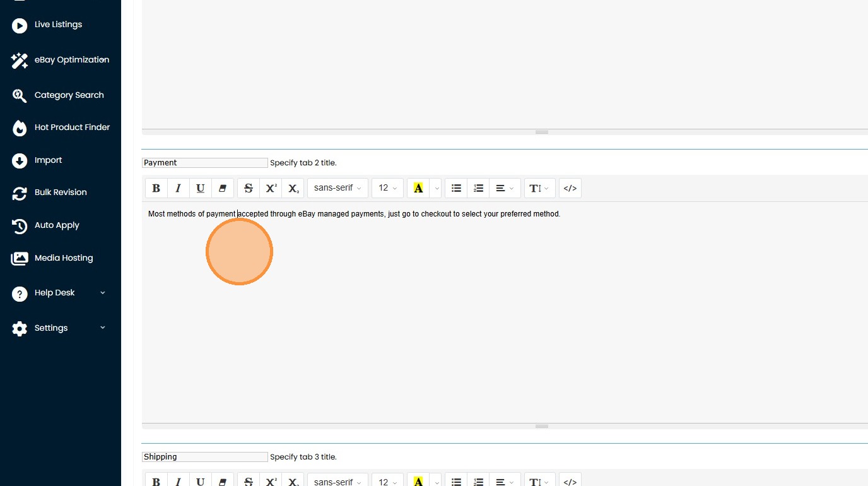Insert bulleted list in Shipping editor
Image resolution: width=868 pixels, height=486 pixels.
[x=456, y=482]
